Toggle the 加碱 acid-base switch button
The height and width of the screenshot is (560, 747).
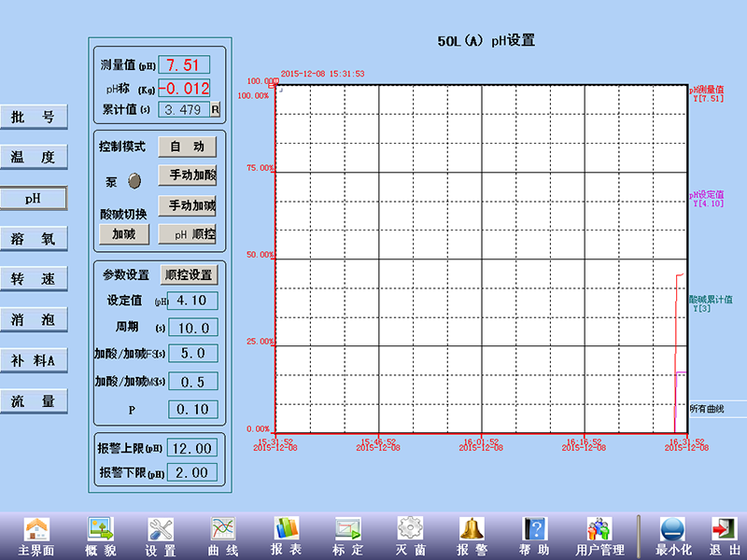pos(124,234)
